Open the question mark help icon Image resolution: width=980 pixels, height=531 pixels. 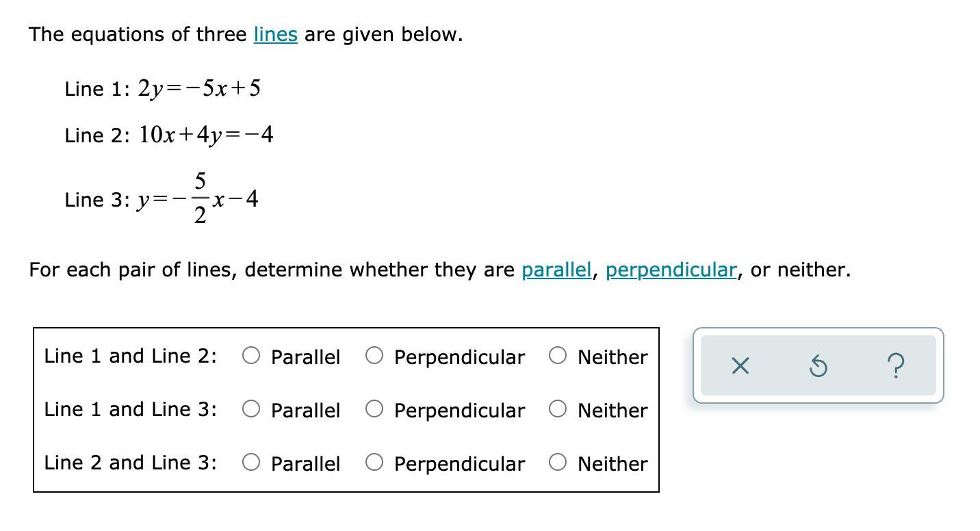pos(897,366)
